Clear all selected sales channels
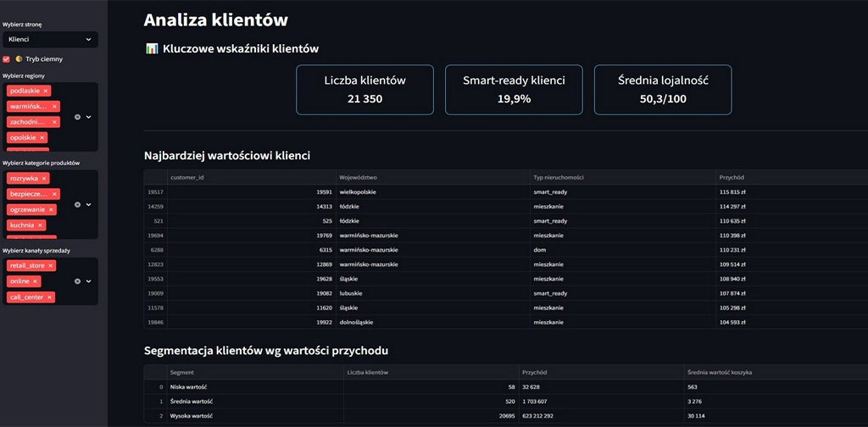The image size is (868, 427). point(77,281)
